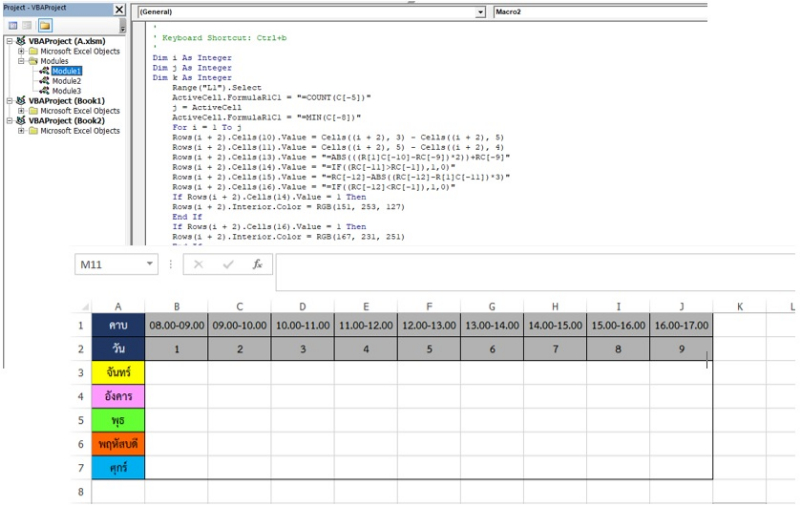Click the Cancel (X) formula bar icon
This screenshot has height=506, width=800.
pyautogui.click(x=198, y=264)
